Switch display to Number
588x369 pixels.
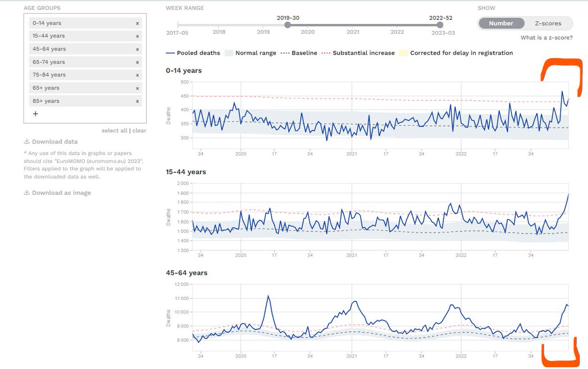501,23
